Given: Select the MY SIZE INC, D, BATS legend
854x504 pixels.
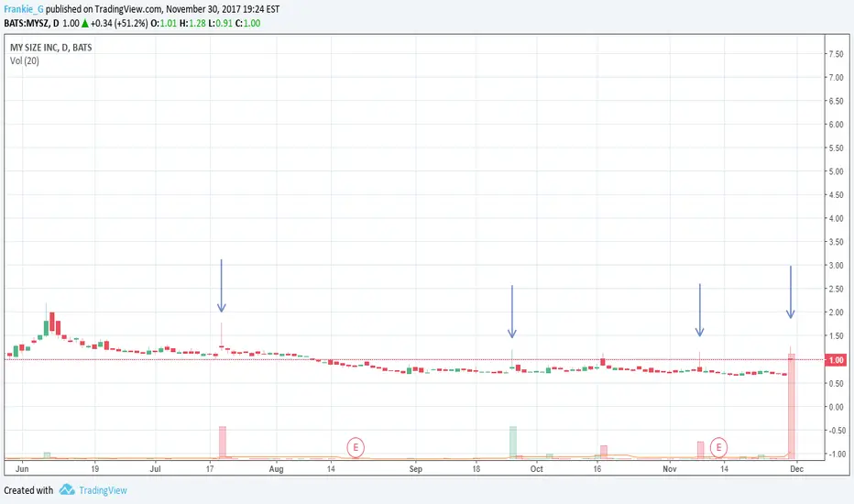Looking at the screenshot, I should (x=50, y=48).
